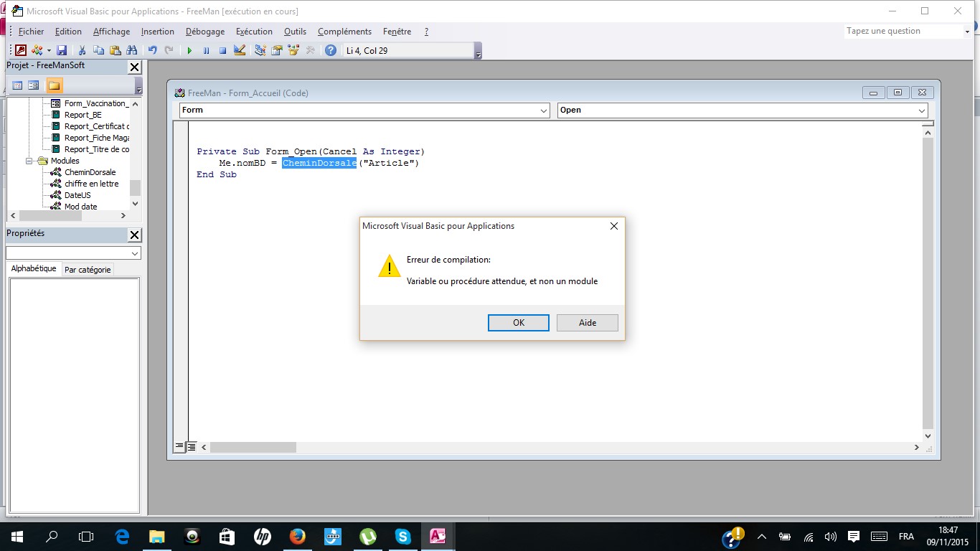Close the compilation error dialog
This screenshot has width=980, height=551.
pyautogui.click(x=613, y=226)
